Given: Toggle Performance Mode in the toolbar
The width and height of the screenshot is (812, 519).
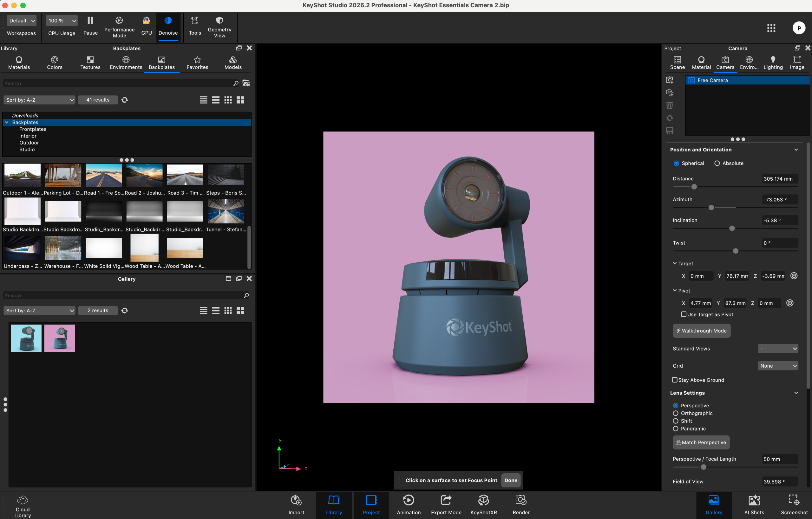Looking at the screenshot, I should pos(119,27).
